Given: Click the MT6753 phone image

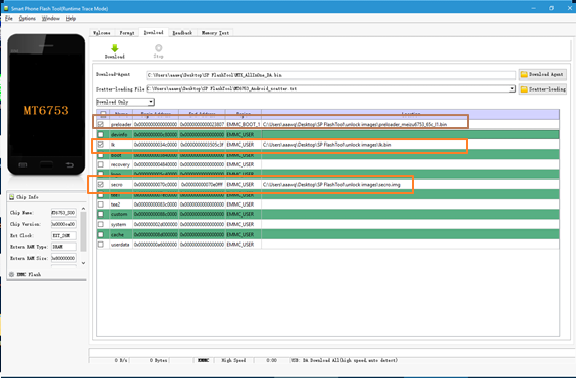Looking at the screenshot, I should pos(46,105).
